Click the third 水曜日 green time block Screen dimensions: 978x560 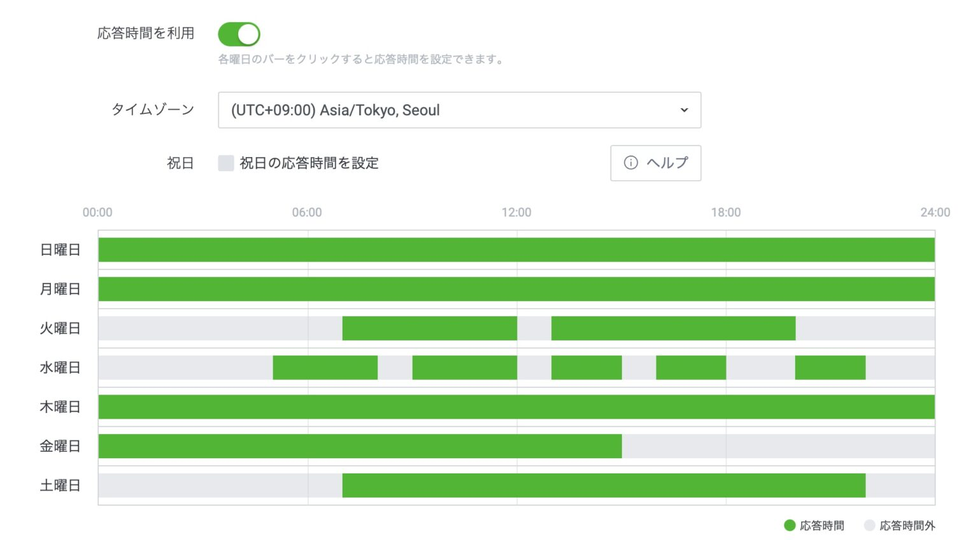[x=586, y=368]
